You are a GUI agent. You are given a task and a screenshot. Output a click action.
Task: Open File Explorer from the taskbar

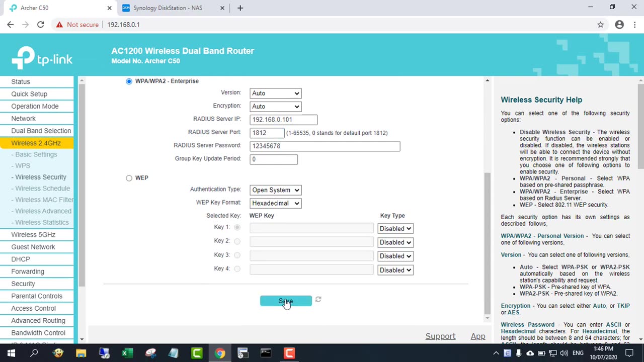[x=81, y=353]
